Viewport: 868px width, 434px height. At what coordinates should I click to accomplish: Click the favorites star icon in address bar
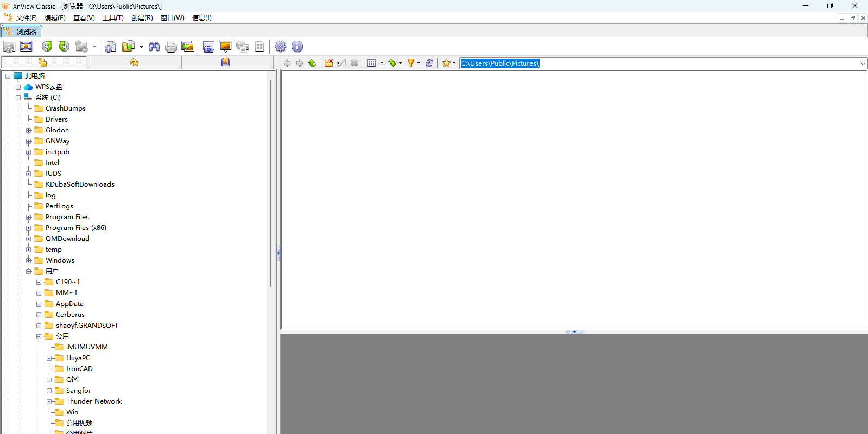pyautogui.click(x=446, y=63)
